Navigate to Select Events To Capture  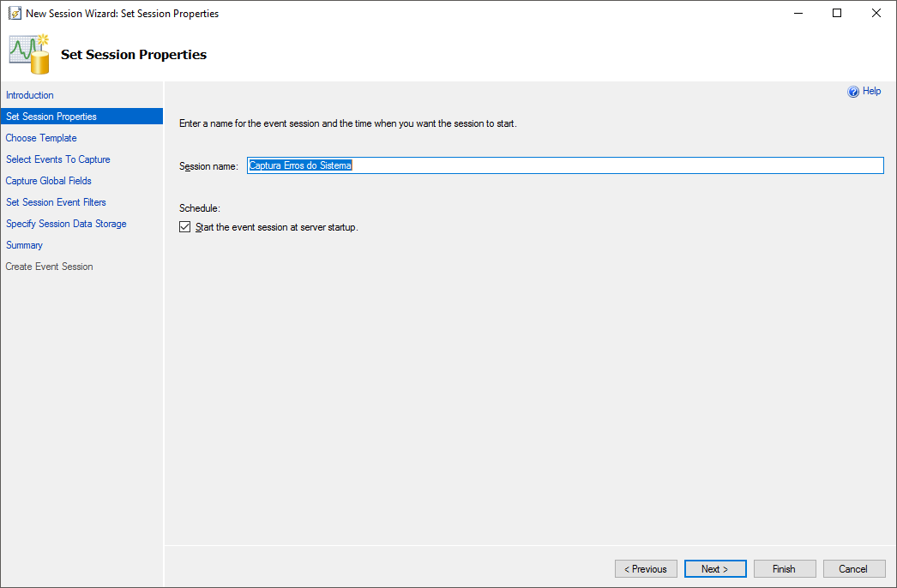[x=58, y=159]
